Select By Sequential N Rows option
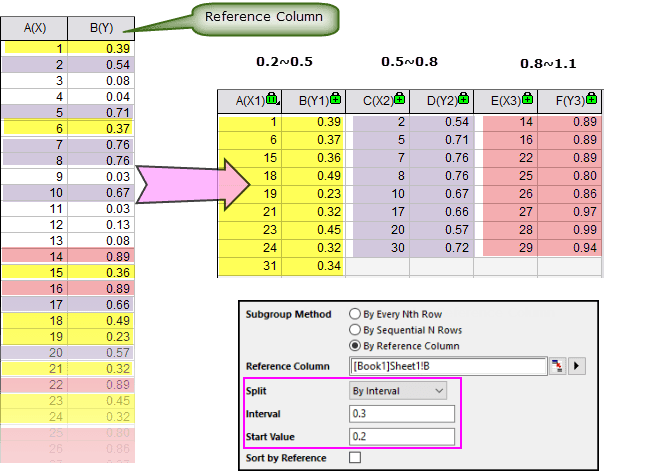This screenshot has height=473, width=652. pyautogui.click(x=355, y=330)
